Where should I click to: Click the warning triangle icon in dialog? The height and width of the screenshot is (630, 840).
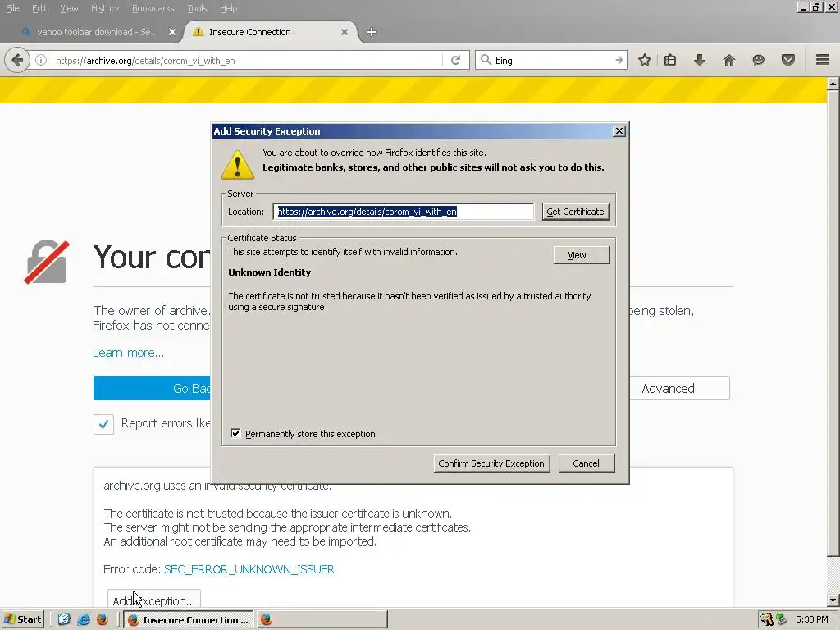click(x=238, y=164)
